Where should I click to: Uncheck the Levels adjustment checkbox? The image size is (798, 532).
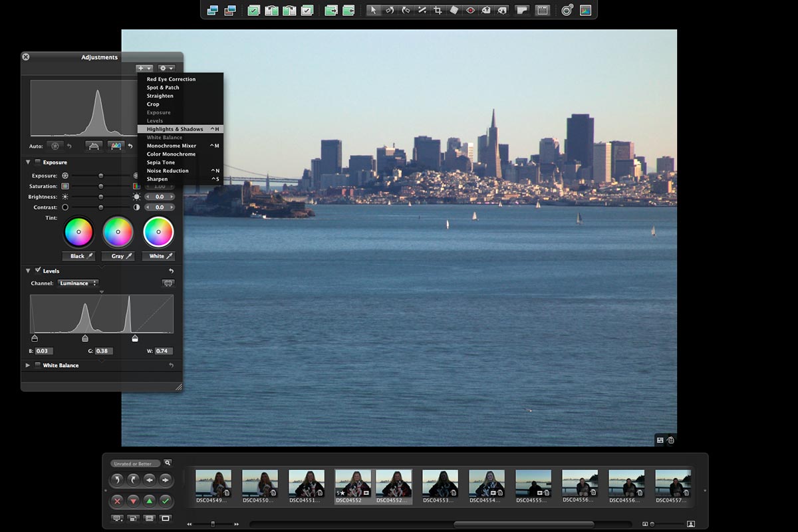pos(37,271)
